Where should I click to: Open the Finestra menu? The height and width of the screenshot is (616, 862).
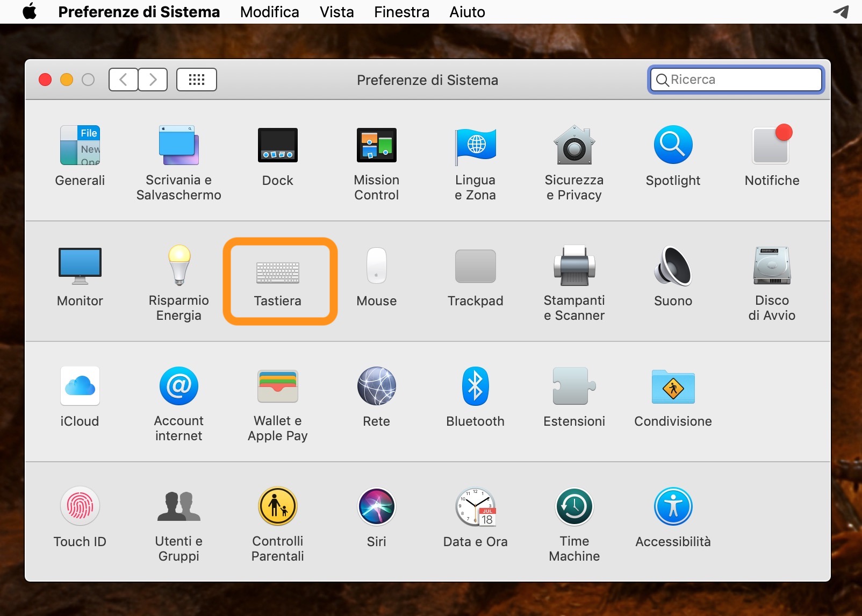[402, 12]
